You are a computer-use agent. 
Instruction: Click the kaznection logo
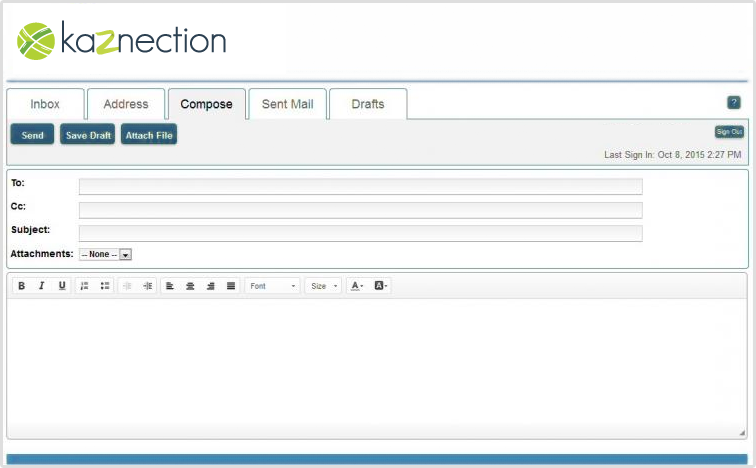122,41
